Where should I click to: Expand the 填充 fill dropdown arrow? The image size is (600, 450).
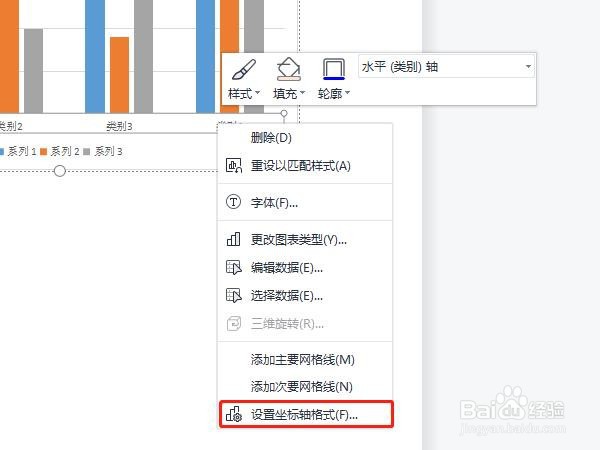point(302,93)
